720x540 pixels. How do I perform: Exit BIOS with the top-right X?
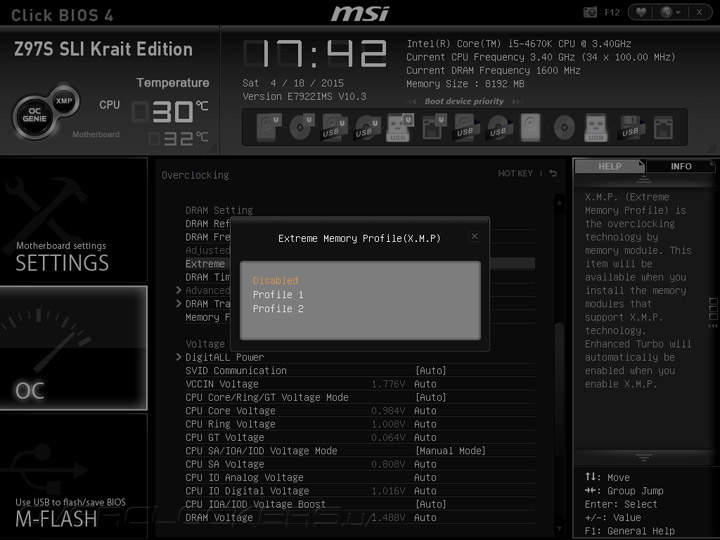point(699,12)
